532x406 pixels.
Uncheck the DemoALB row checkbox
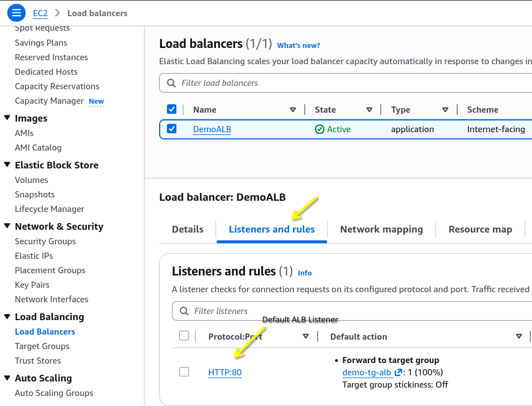(172, 129)
